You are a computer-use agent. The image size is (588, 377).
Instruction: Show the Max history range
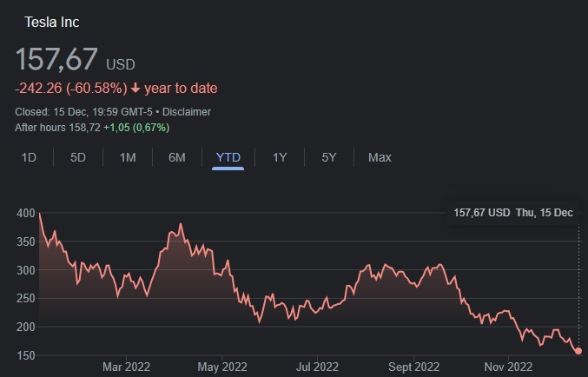380,157
